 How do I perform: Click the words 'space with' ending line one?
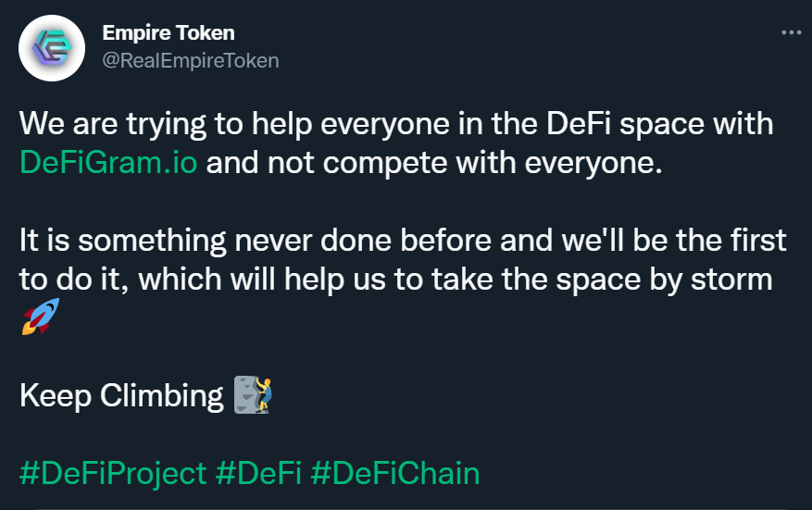tap(696, 124)
